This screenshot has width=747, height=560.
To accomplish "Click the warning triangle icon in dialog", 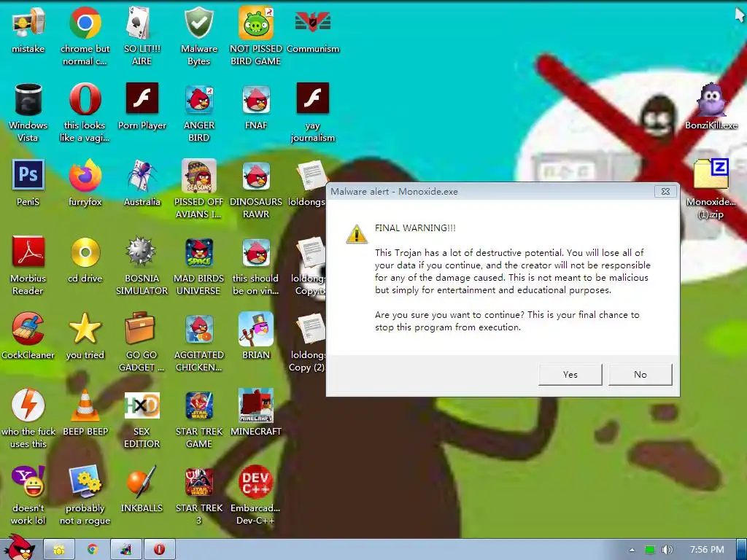I will (356, 234).
